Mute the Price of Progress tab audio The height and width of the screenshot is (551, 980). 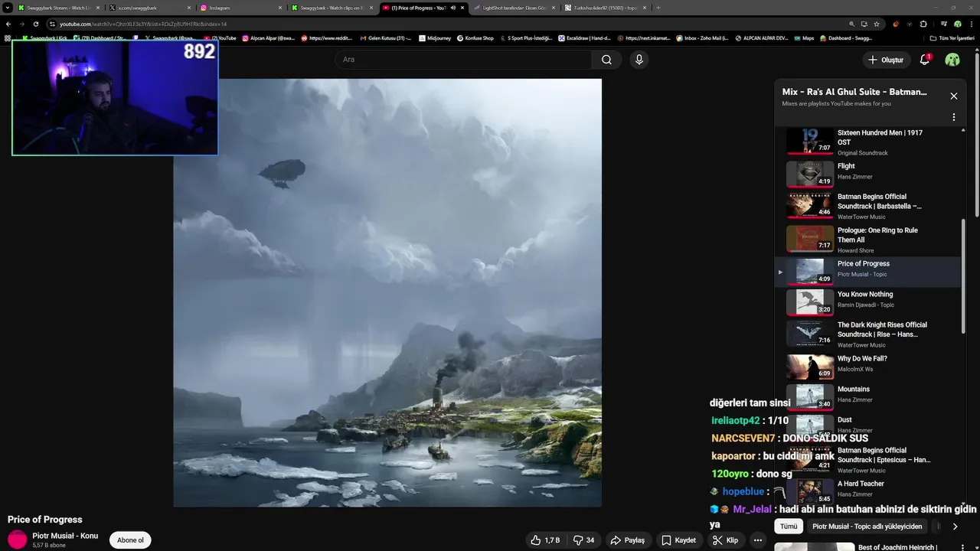[453, 8]
